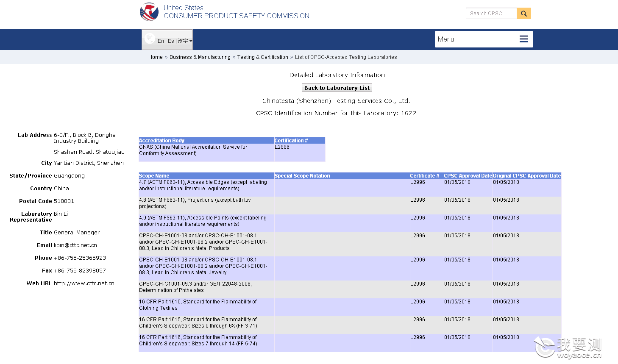Click the globe language icon

(x=149, y=39)
